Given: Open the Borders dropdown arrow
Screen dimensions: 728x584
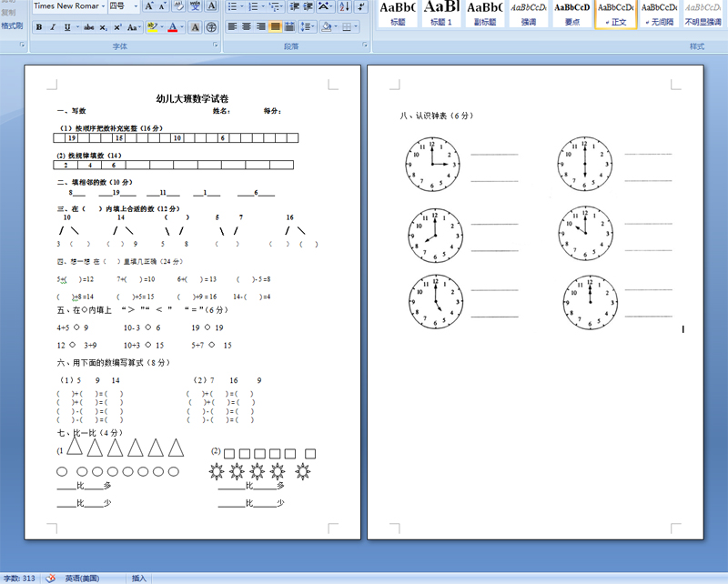Looking at the screenshot, I should [x=356, y=27].
